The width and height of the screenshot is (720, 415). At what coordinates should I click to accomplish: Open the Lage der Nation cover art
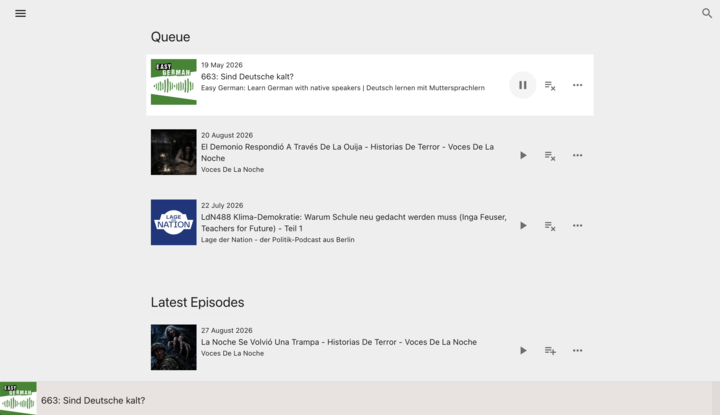pos(174,222)
